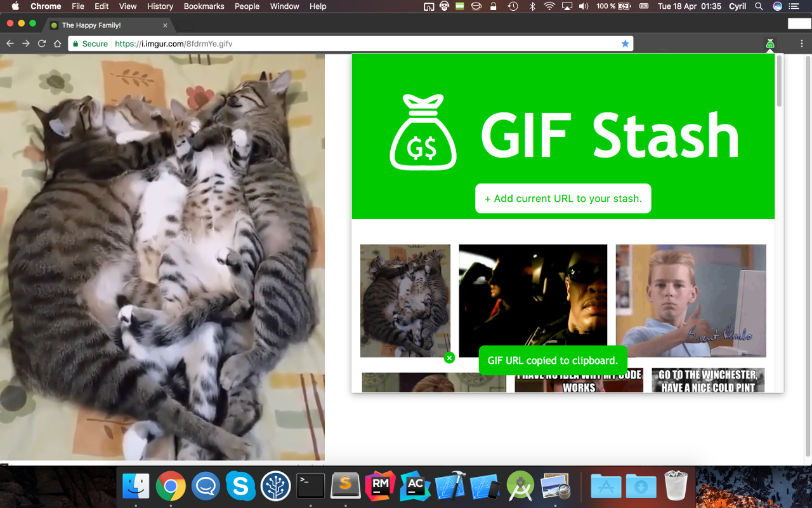Open SourceTree from the dock
The image size is (812, 508).
[275, 486]
